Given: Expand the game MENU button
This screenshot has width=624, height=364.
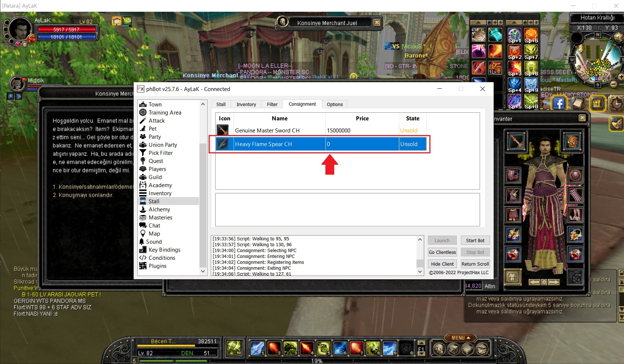Looking at the screenshot, I should point(460,338).
